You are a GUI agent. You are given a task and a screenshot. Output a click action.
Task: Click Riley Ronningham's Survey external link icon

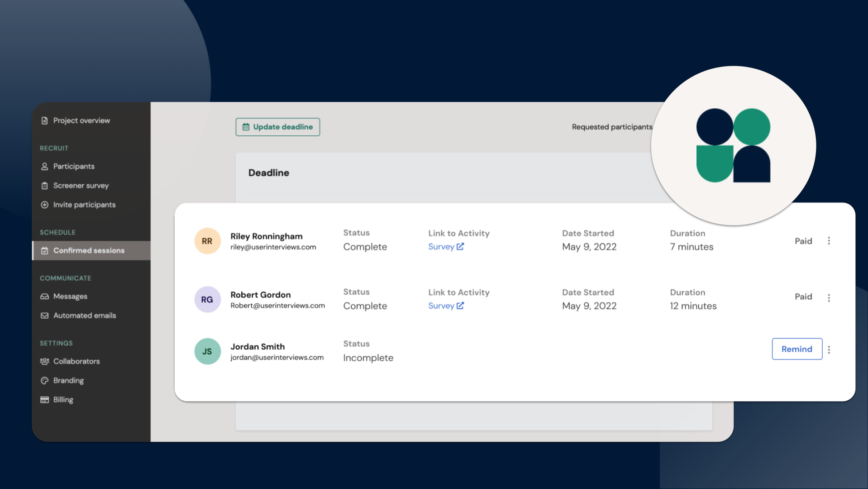tap(460, 246)
